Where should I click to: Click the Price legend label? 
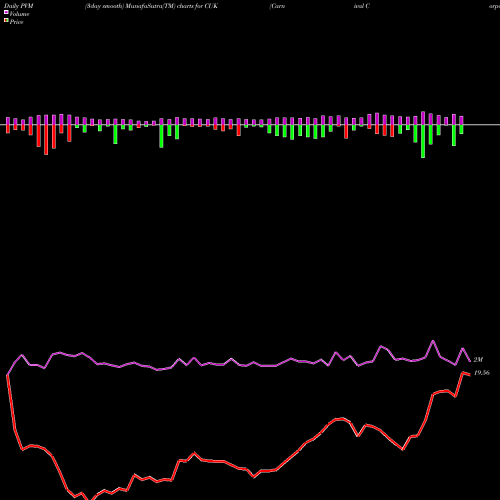[x=16, y=22]
